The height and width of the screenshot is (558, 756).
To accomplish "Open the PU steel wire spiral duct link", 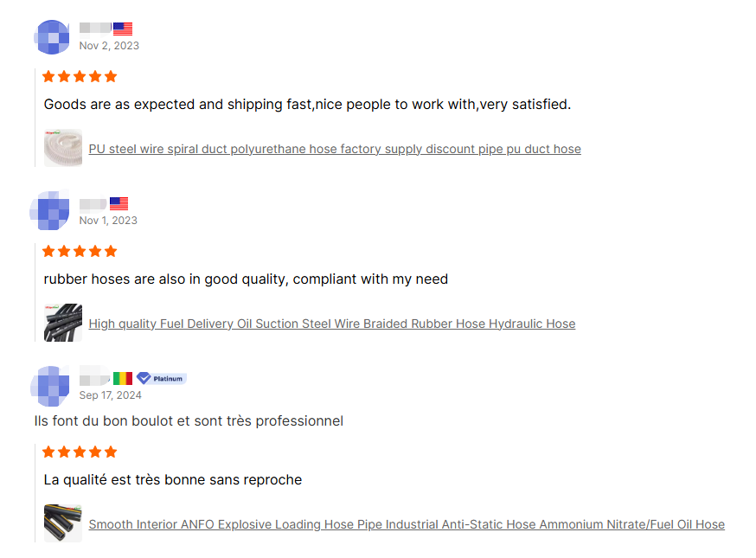I will [x=335, y=149].
